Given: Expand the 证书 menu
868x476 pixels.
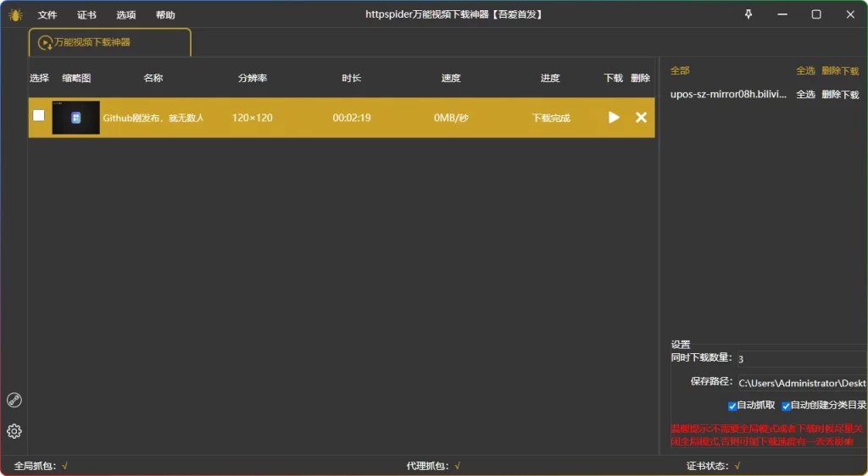Looking at the screenshot, I should coord(86,15).
